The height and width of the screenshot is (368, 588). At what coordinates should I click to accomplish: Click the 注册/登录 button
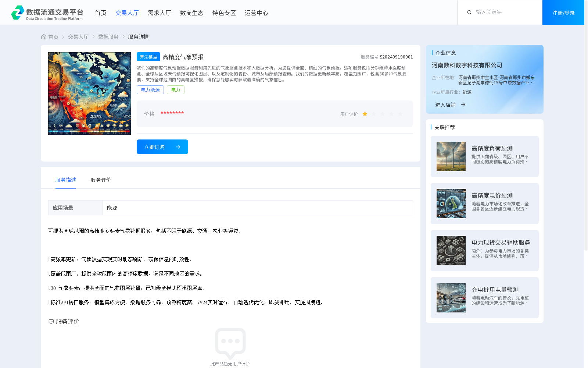pyautogui.click(x=563, y=13)
